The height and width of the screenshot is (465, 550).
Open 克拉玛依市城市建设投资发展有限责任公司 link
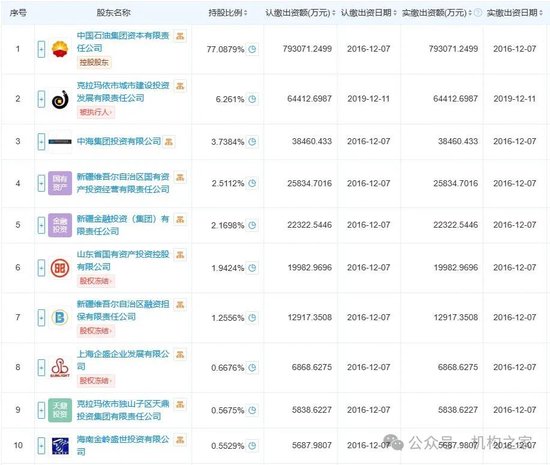pos(123,92)
